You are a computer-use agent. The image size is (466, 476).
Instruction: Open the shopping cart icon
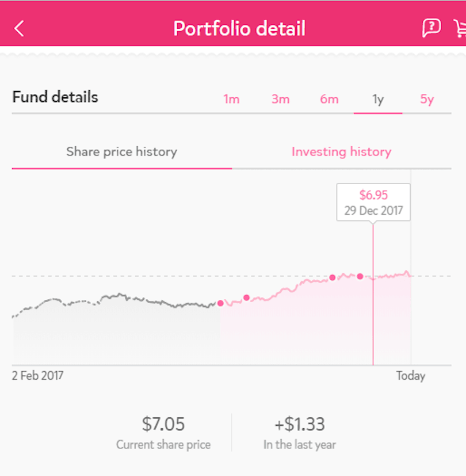pos(460,28)
